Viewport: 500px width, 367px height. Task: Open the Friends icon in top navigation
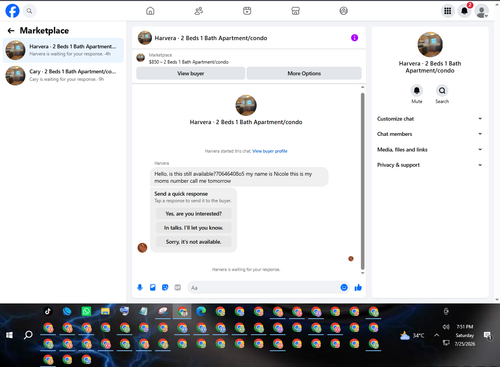[x=199, y=11]
